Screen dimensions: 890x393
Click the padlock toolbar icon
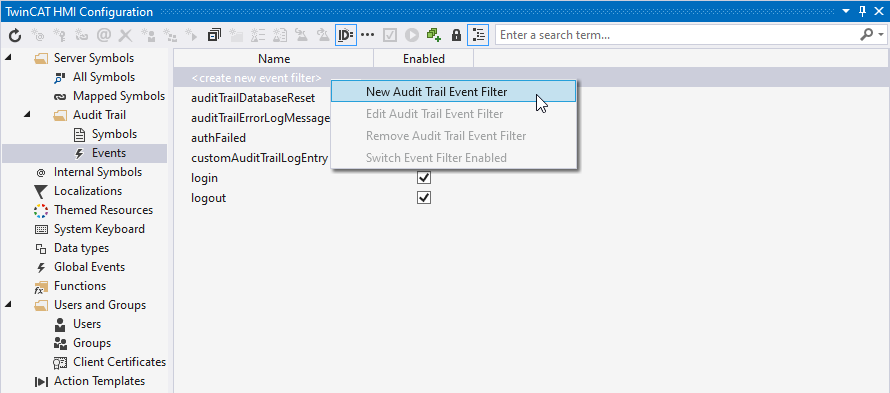[x=456, y=36]
